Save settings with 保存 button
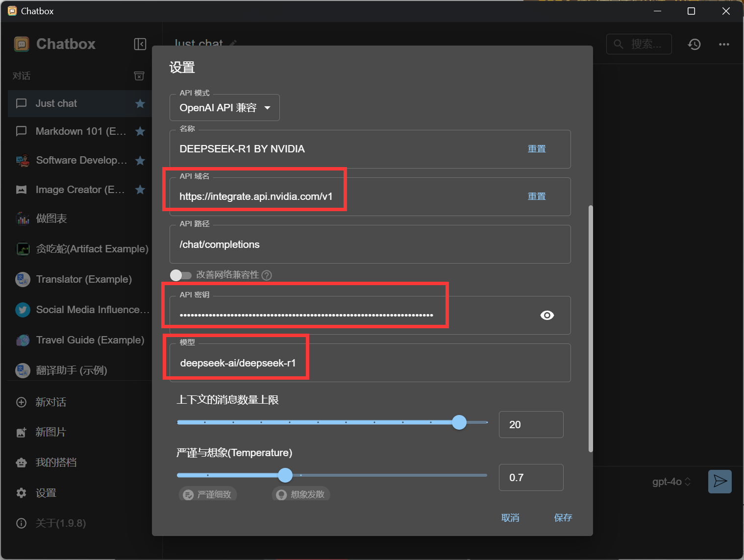This screenshot has height=560, width=744. coord(563,517)
